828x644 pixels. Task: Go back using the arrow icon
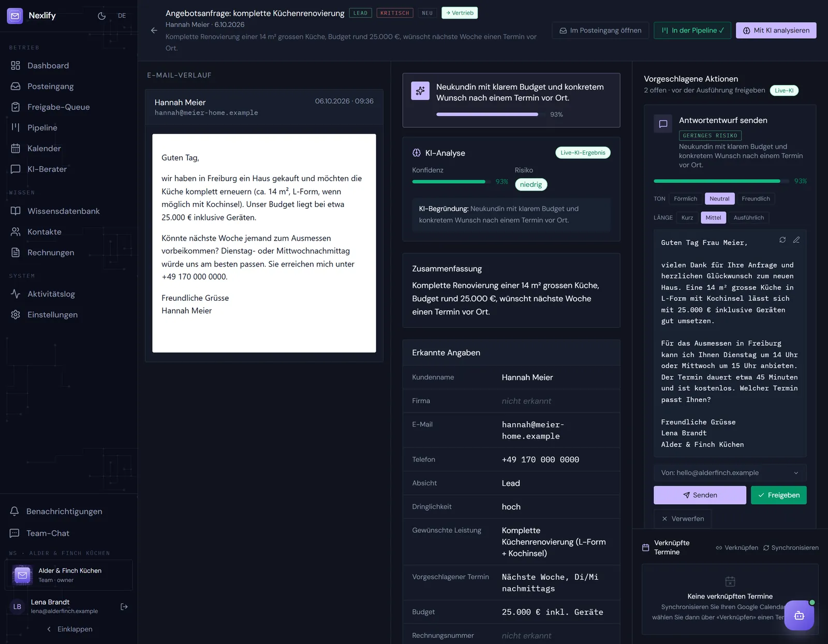coord(154,31)
